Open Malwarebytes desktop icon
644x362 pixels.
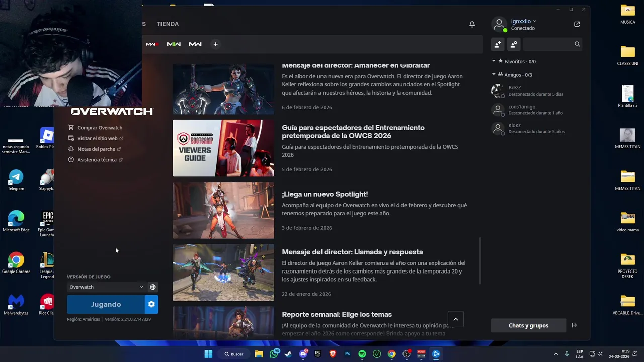click(16, 305)
